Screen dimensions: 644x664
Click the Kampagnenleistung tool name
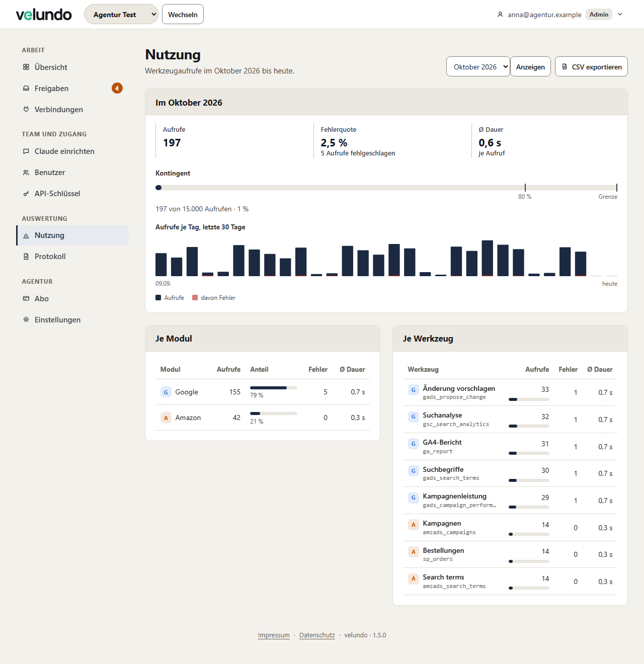pos(455,496)
